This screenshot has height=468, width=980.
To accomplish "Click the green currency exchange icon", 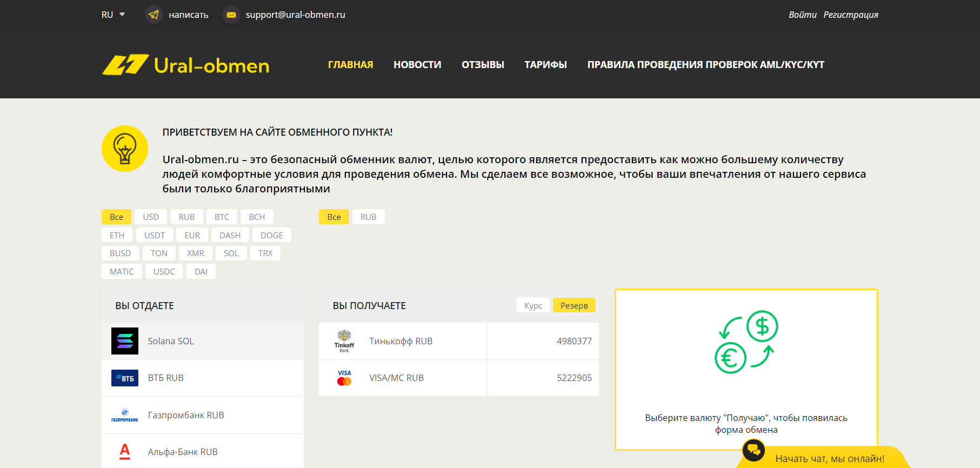I will point(746,342).
